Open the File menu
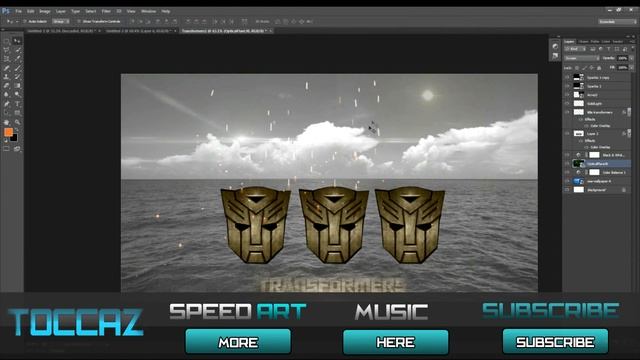The width and height of the screenshot is (640, 360). point(18,11)
